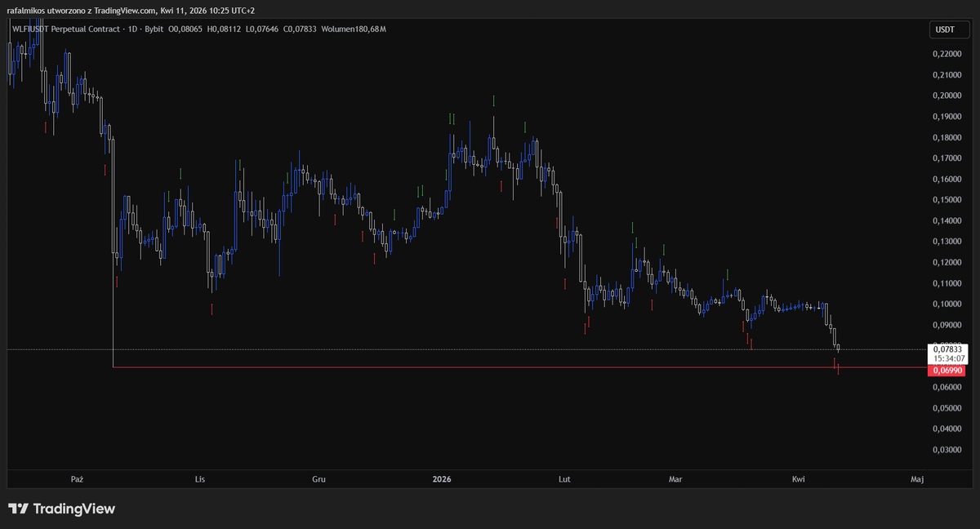This screenshot has width=980, height=529.
Task: Click the 0,18000 price axis label
Action: point(947,137)
